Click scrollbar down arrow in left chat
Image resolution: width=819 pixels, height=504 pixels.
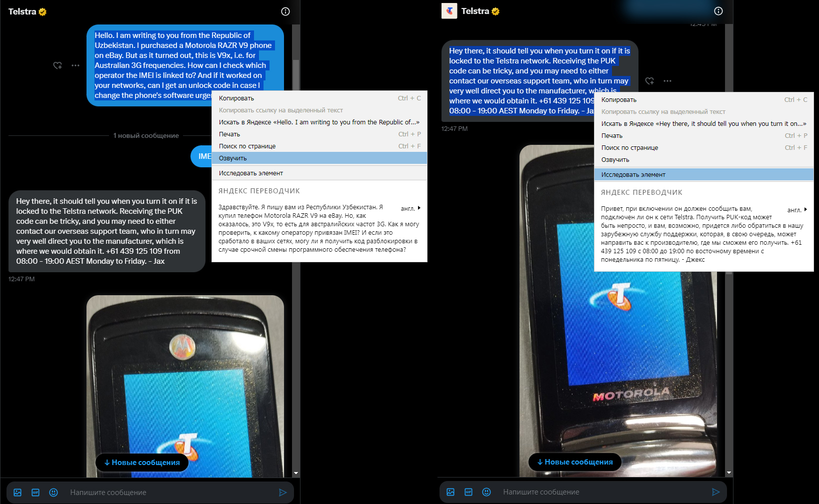click(x=296, y=473)
